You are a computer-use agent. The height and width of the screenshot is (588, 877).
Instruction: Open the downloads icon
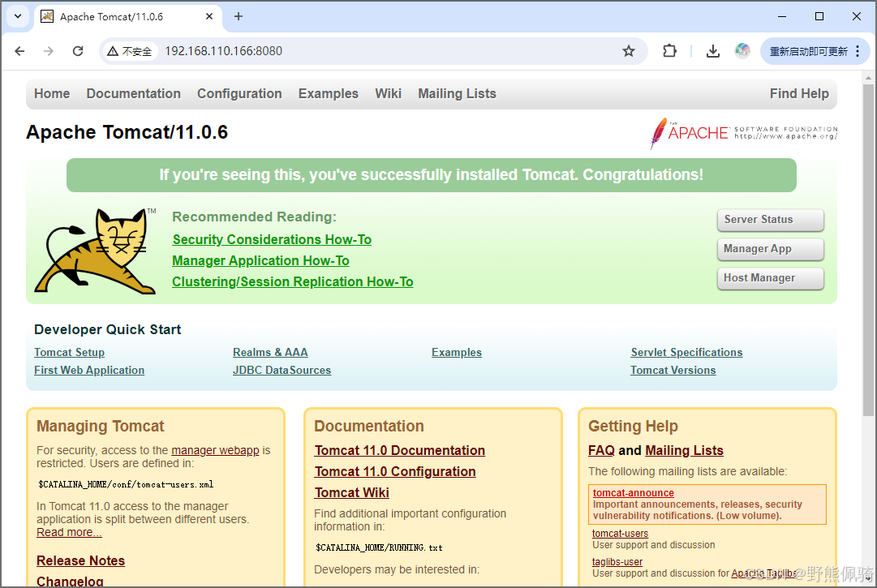click(x=712, y=51)
